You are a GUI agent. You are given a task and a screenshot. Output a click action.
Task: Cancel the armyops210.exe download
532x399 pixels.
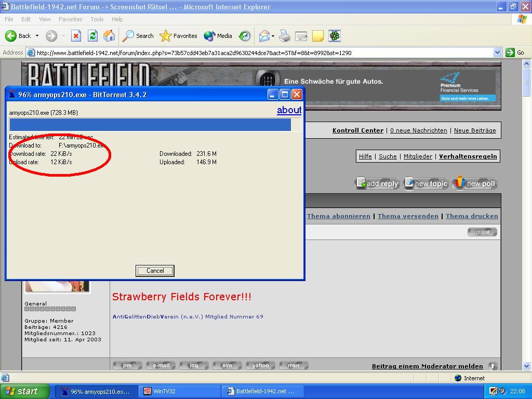coord(155,271)
